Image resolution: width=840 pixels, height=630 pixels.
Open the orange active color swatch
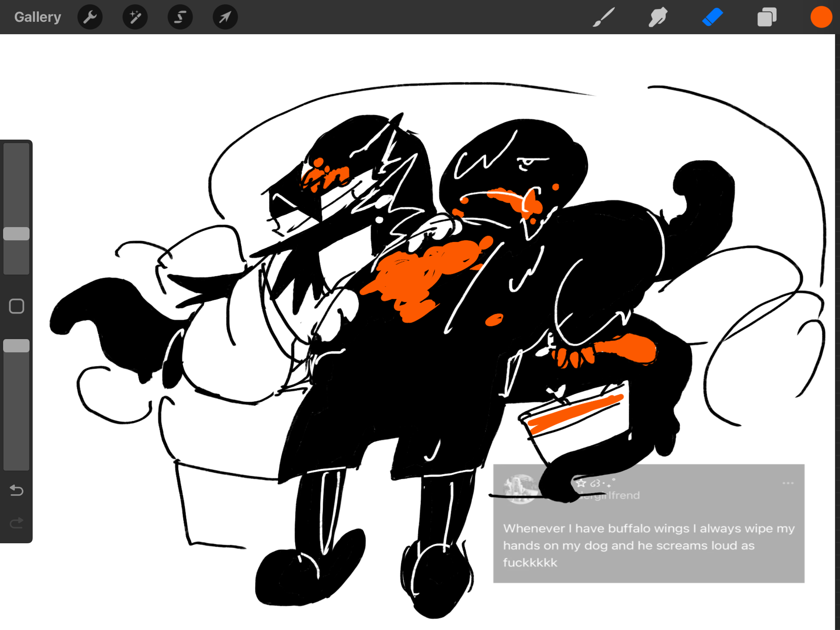pos(821,17)
